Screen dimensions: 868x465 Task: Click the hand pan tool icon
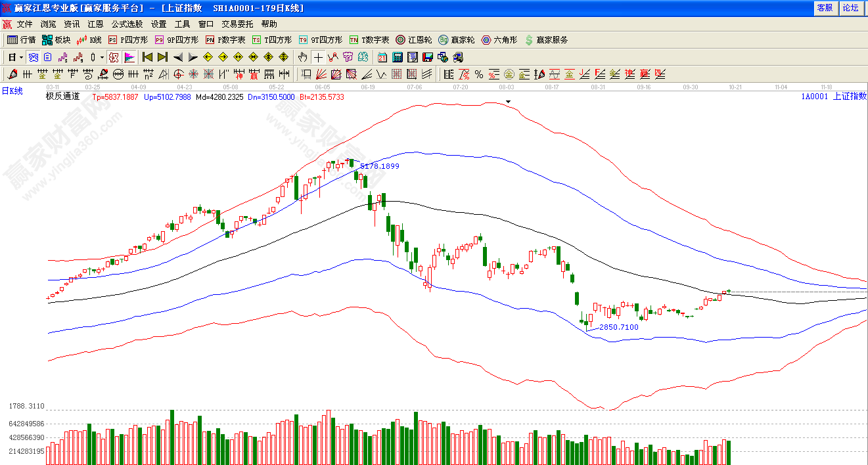pos(302,57)
